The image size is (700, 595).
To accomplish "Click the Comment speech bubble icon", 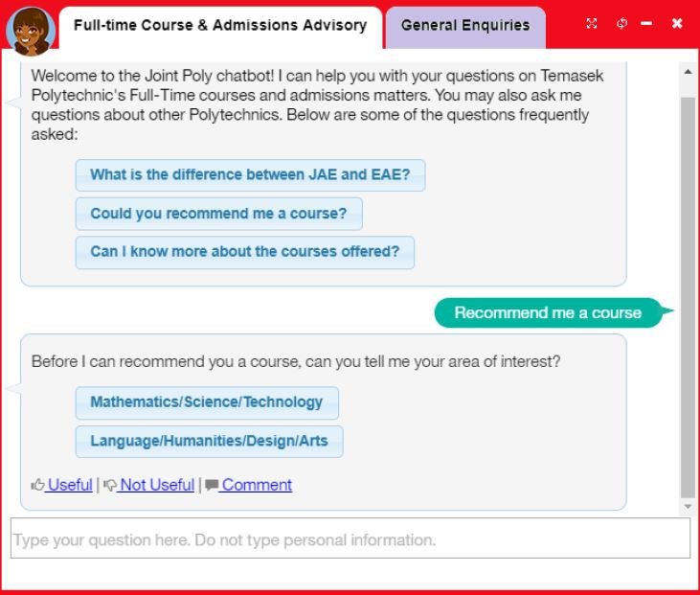I will click(212, 485).
